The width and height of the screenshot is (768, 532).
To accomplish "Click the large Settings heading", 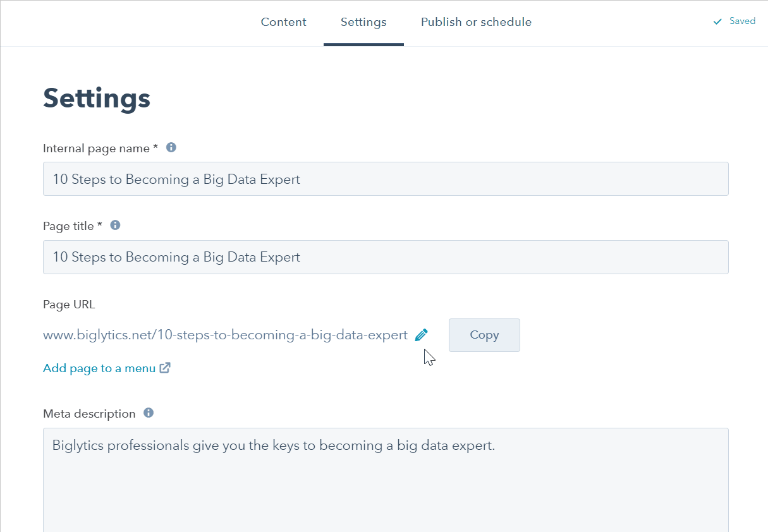I will click(x=97, y=99).
